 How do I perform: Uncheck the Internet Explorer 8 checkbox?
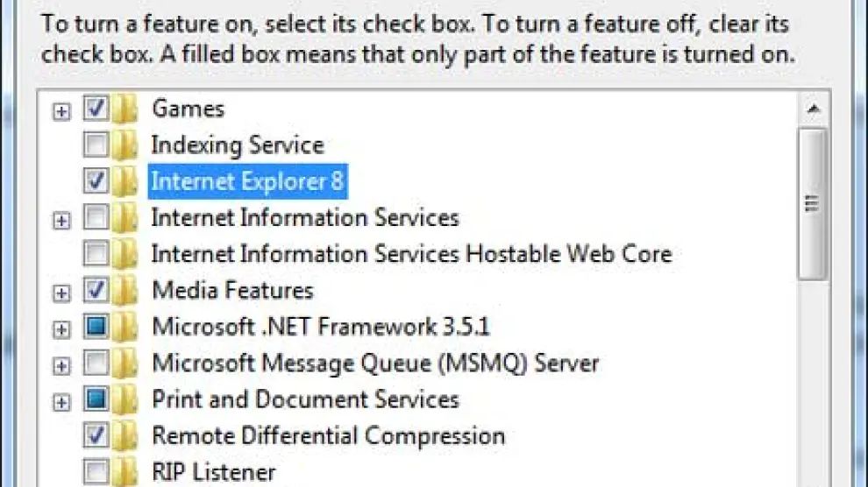(96, 181)
